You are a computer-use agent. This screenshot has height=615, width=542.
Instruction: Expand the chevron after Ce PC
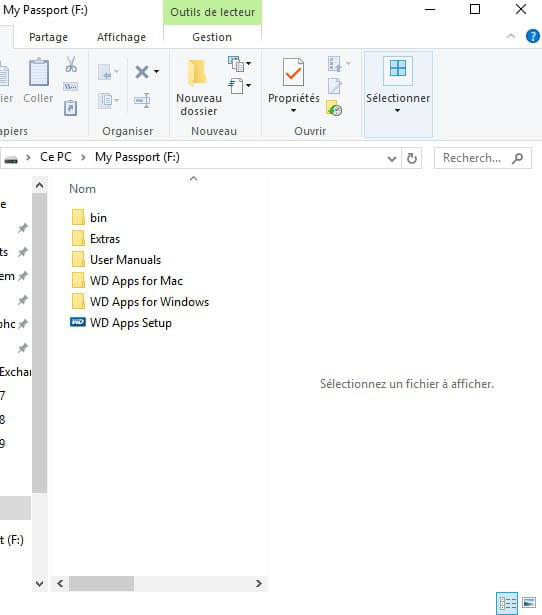pos(83,158)
